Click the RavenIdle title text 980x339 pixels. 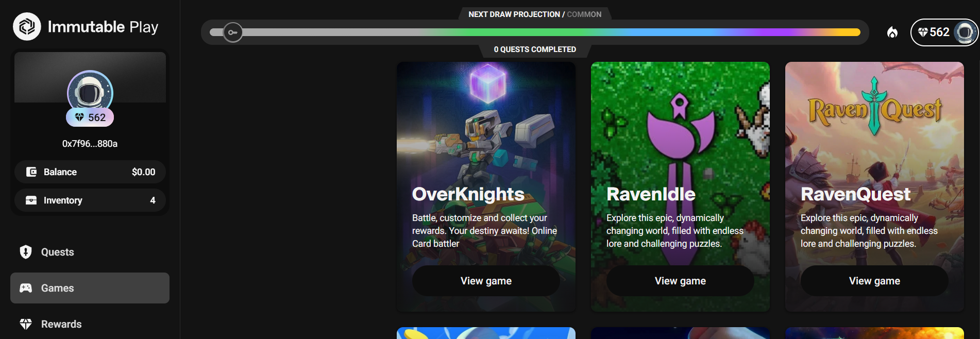[x=651, y=194]
